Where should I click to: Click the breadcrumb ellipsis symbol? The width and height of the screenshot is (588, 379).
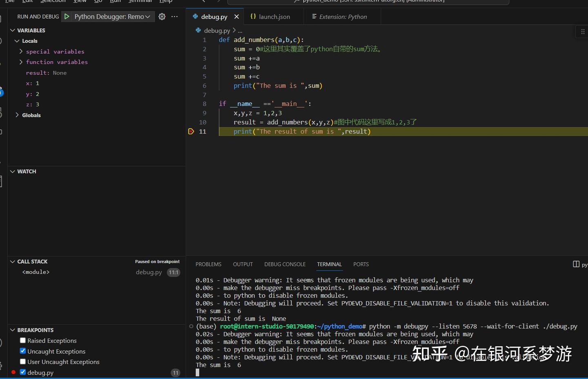240,31
